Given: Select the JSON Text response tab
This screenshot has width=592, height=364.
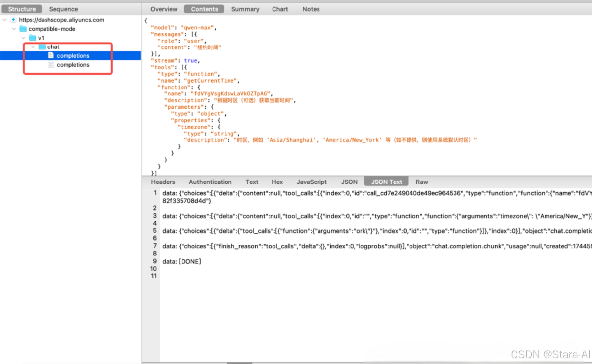Looking at the screenshot, I should click(x=386, y=182).
